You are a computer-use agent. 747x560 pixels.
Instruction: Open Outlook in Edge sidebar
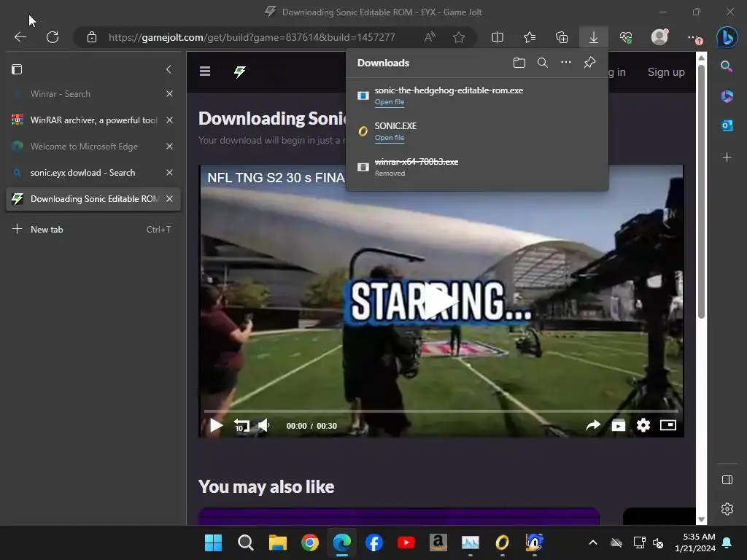pyautogui.click(x=727, y=125)
